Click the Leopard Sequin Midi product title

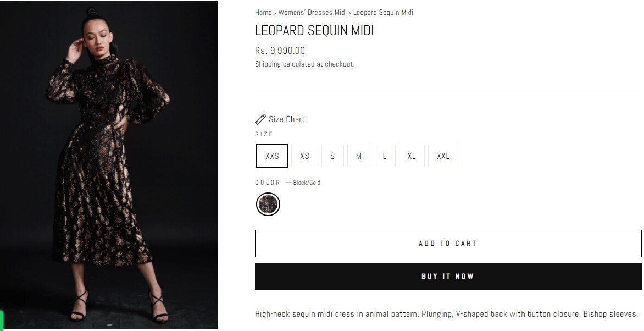click(x=313, y=31)
